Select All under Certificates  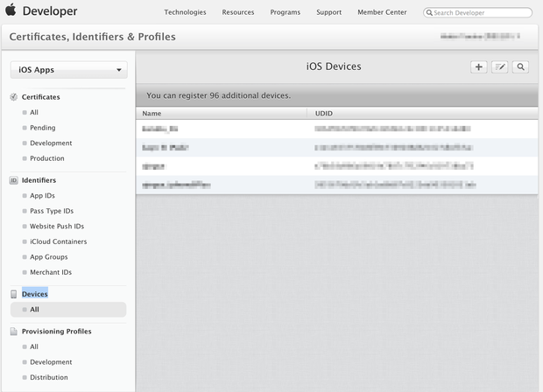(x=34, y=113)
